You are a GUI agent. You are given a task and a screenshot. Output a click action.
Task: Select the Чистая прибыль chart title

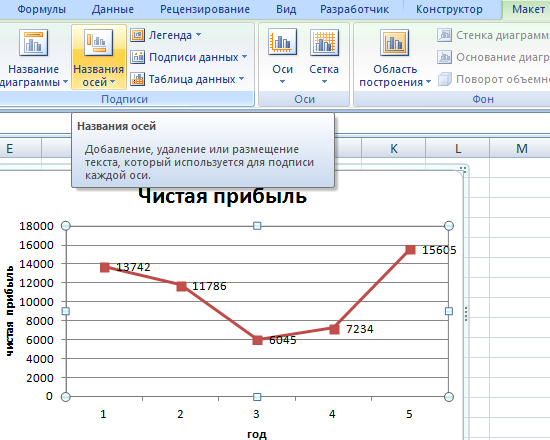[222, 196]
